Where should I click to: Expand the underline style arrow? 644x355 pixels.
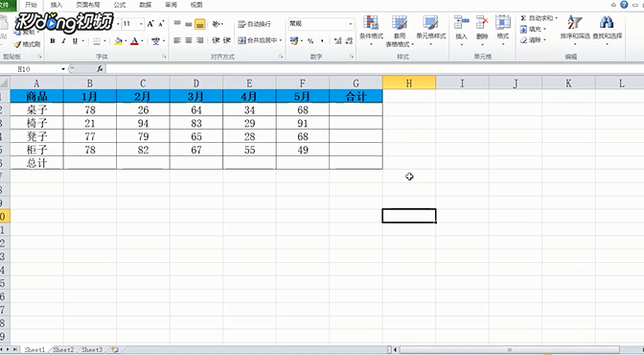[x=83, y=40]
